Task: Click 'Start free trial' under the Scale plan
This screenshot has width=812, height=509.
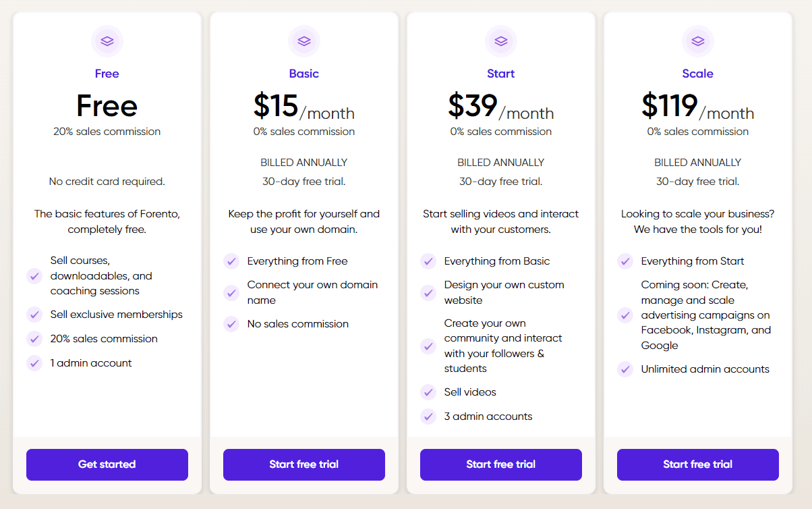Action: point(697,464)
